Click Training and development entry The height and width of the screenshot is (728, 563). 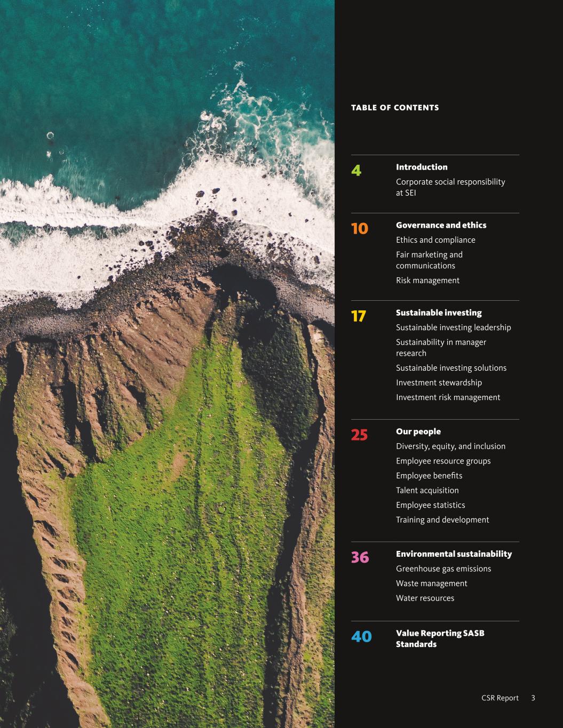click(x=442, y=519)
